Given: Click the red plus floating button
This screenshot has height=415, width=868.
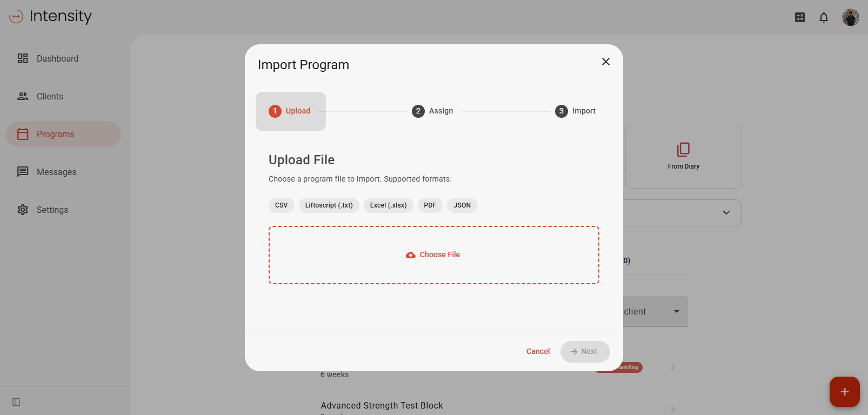Looking at the screenshot, I should 844,392.
